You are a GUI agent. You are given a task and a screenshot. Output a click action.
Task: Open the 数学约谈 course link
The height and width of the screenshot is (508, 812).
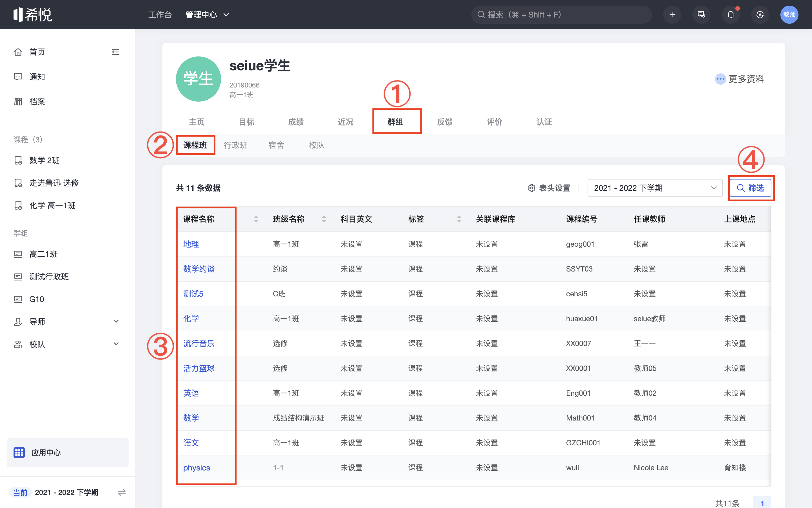click(199, 269)
